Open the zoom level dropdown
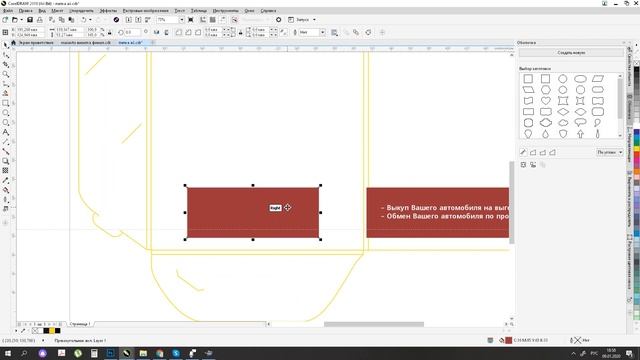This screenshot has height=360, width=640. (182, 20)
